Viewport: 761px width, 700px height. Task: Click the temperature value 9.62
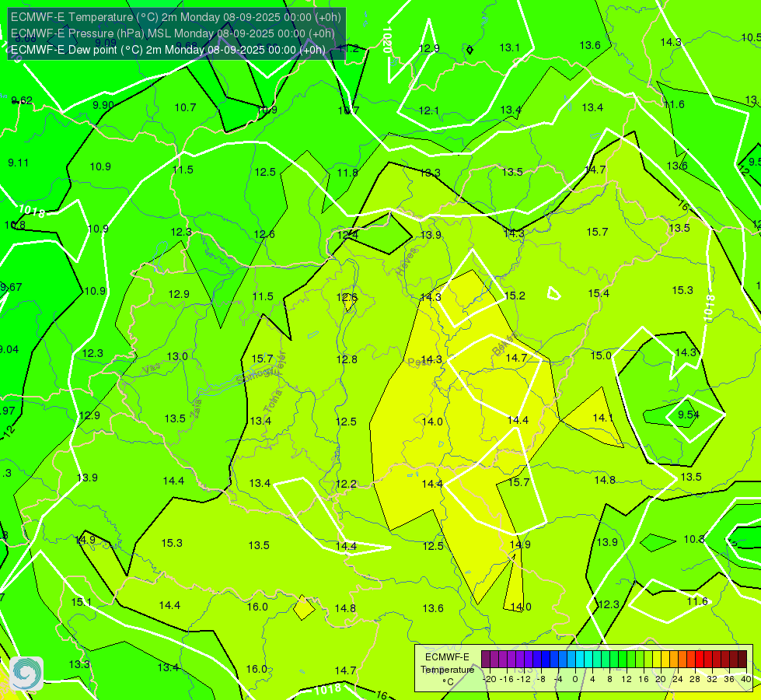[22, 100]
